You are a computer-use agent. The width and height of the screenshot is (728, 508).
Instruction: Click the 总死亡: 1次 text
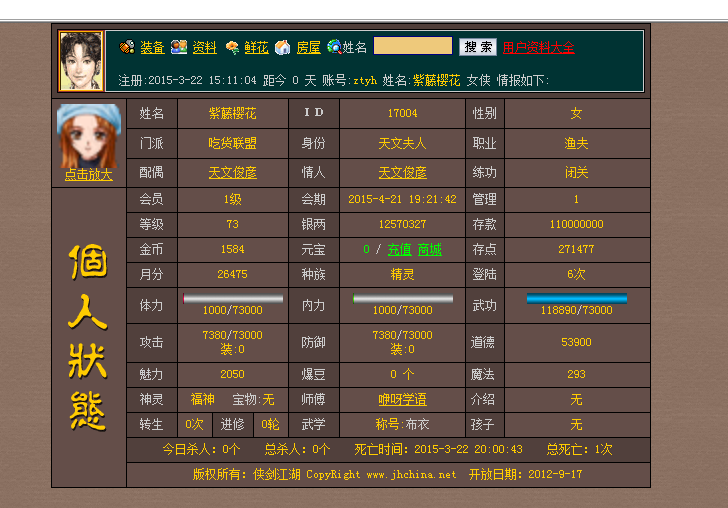tap(579, 449)
